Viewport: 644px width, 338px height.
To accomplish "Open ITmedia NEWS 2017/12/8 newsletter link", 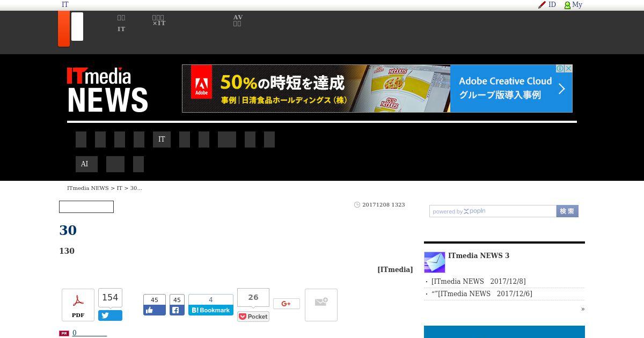I will point(479,282).
